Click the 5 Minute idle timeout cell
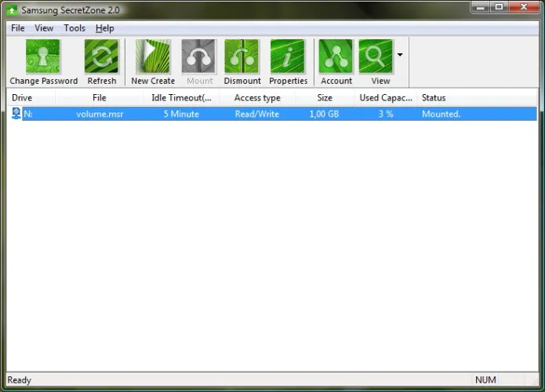 pyautogui.click(x=181, y=114)
